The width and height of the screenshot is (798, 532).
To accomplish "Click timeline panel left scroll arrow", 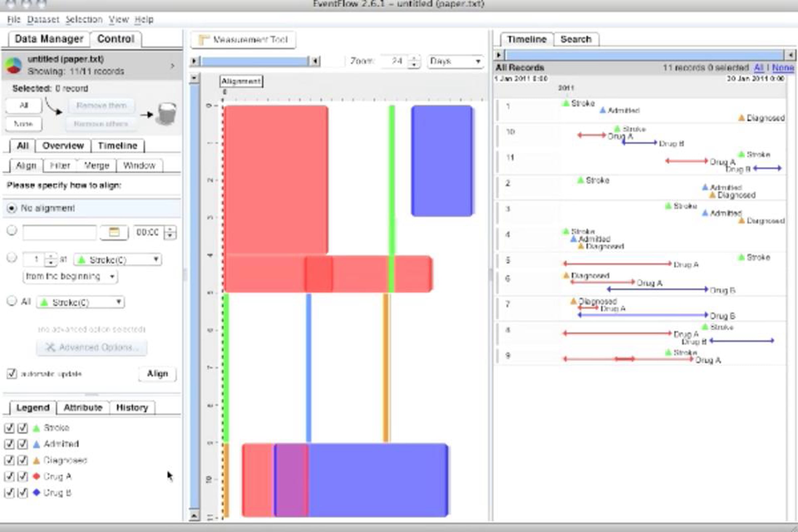I will (x=499, y=55).
